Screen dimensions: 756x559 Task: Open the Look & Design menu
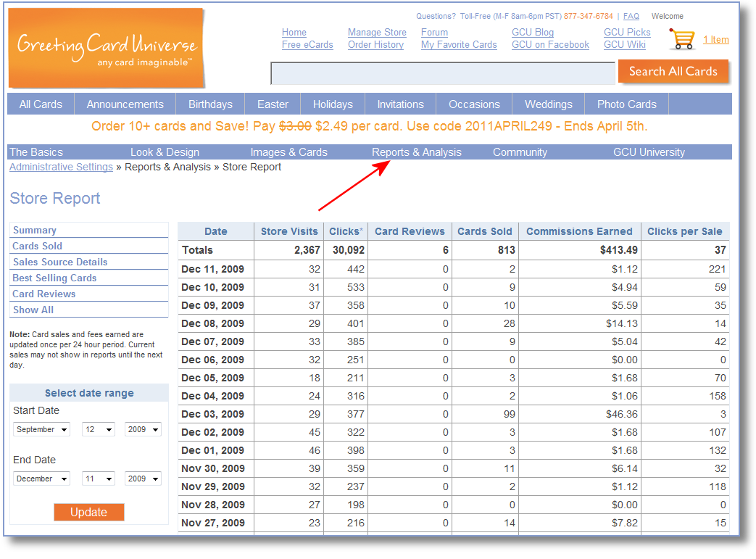tap(165, 152)
